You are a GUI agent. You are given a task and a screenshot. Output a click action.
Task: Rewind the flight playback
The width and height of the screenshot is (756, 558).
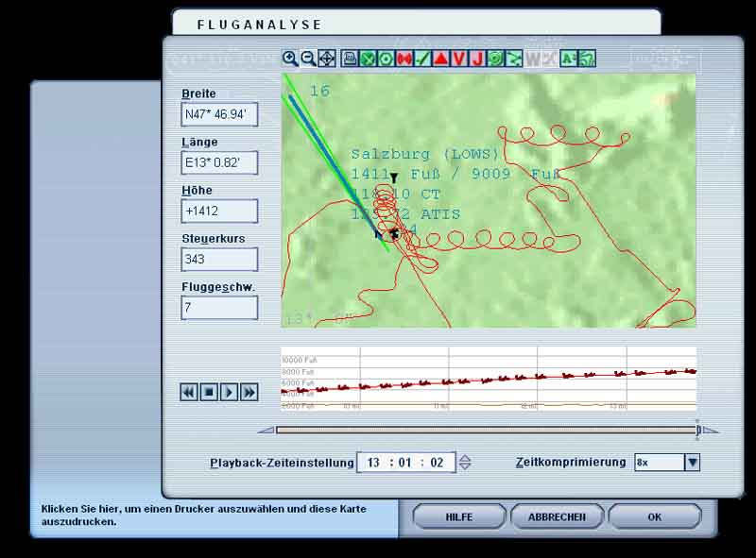click(188, 392)
